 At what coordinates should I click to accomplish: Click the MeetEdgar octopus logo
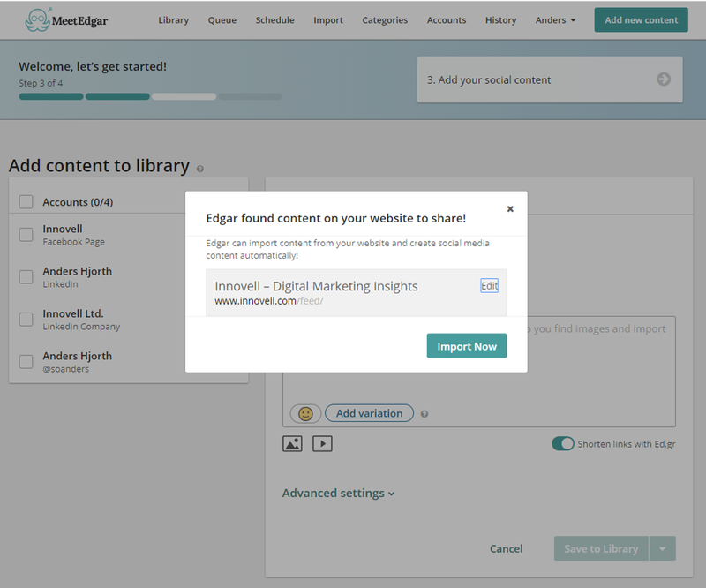pyautogui.click(x=38, y=20)
